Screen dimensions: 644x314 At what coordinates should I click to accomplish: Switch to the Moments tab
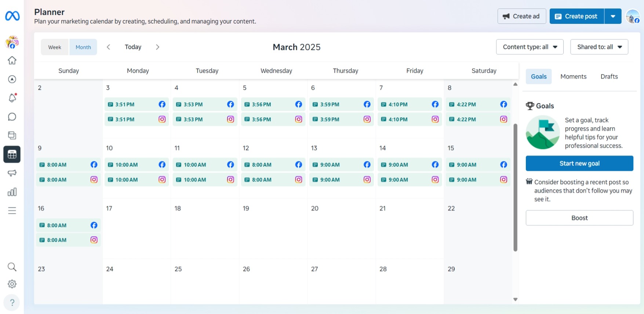click(x=573, y=76)
